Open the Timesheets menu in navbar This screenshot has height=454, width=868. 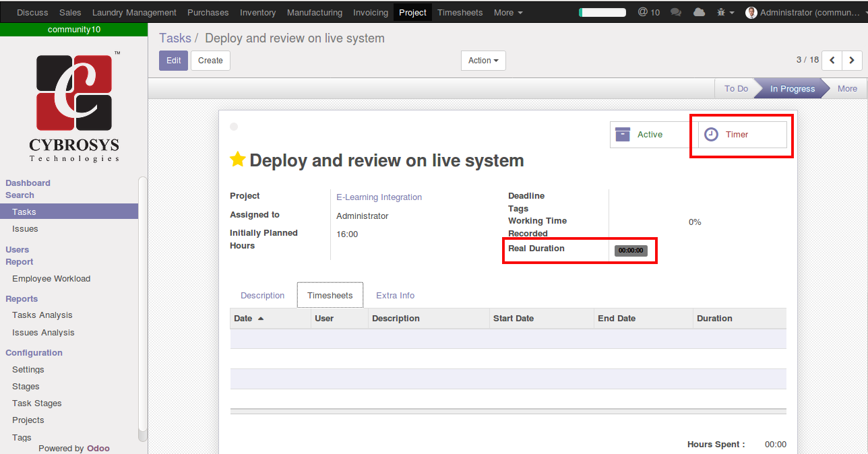tap(461, 12)
